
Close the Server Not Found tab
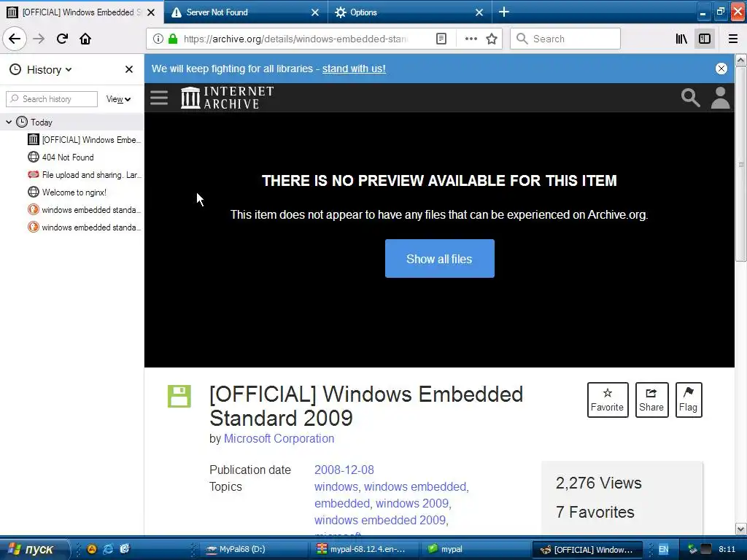click(315, 12)
